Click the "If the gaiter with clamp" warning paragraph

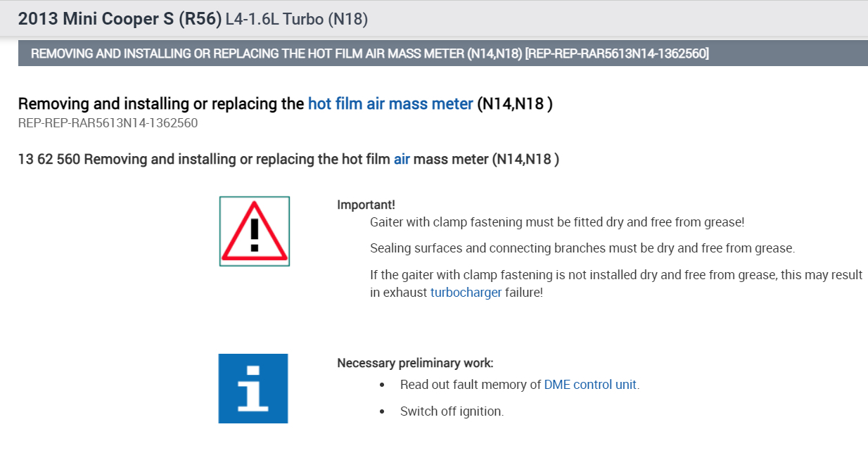[615, 275]
